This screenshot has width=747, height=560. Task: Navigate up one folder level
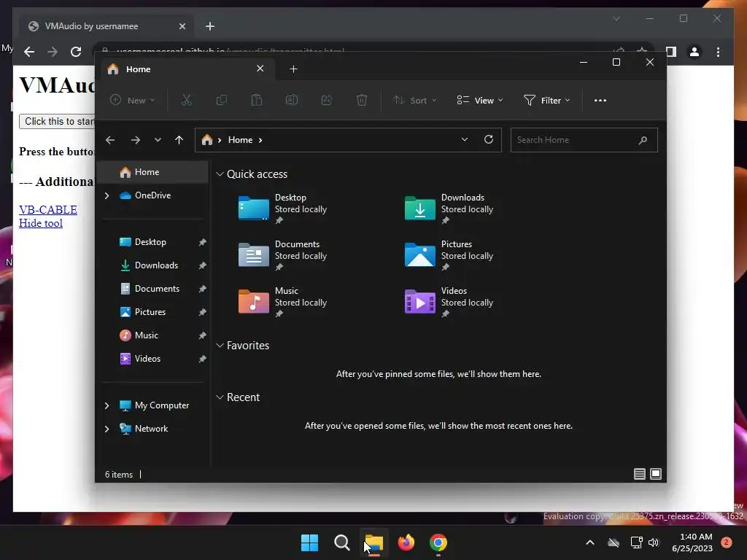click(179, 140)
